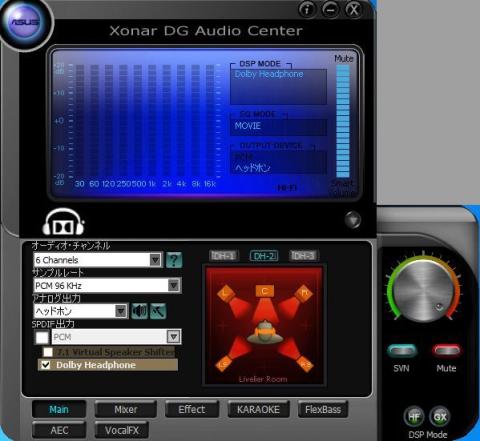Click the Dolby Headphone DSP mode text
Viewport: 480px width, 441px height.
pos(269,74)
